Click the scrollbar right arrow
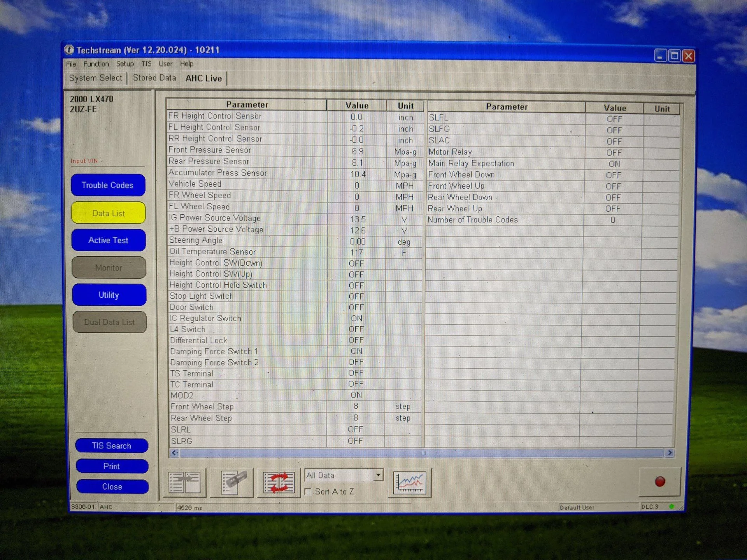The image size is (747, 560). click(x=670, y=453)
